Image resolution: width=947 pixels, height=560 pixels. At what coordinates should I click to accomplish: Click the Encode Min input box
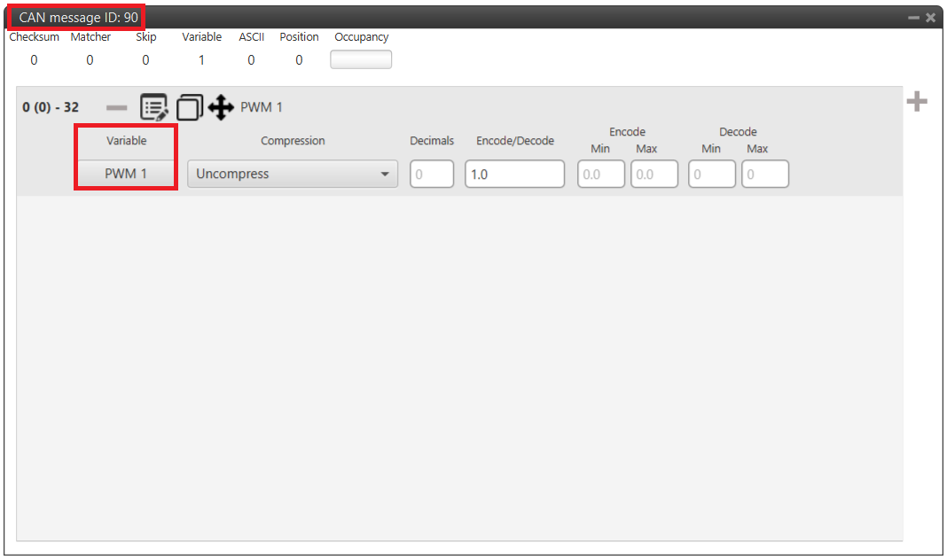point(601,174)
